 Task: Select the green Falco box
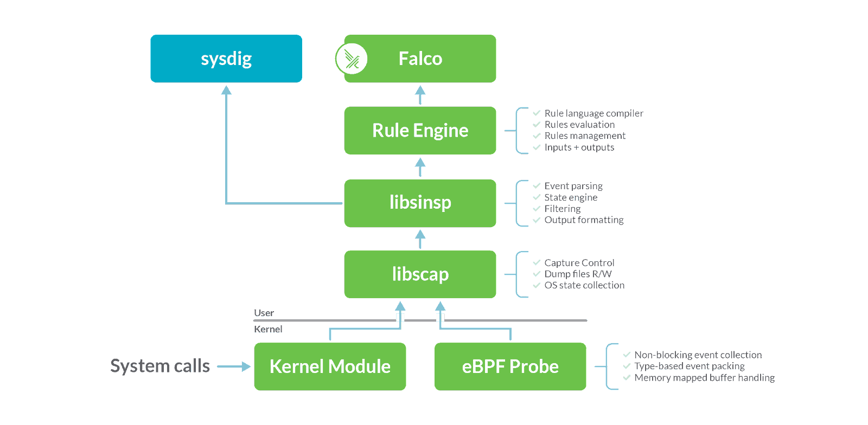pos(420,59)
